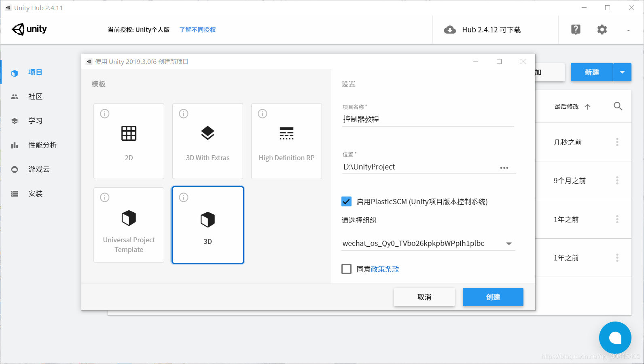Open the 政策条款 policy terms link
The image size is (644, 364).
click(385, 269)
